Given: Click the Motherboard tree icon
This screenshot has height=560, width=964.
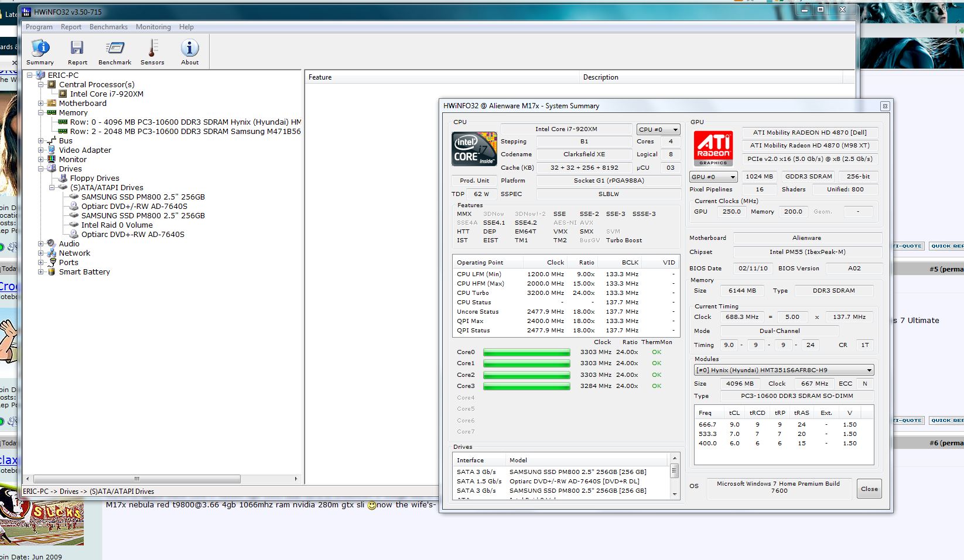Looking at the screenshot, I should tap(52, 103).
